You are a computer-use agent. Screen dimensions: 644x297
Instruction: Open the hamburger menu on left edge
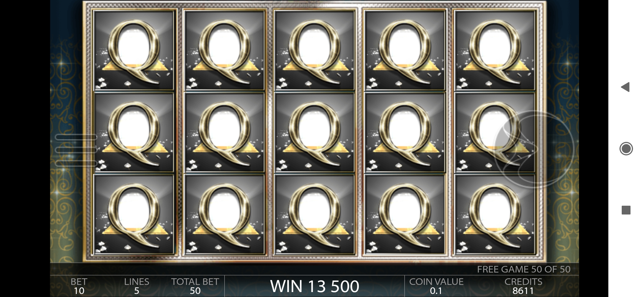(x=76, y=150)
